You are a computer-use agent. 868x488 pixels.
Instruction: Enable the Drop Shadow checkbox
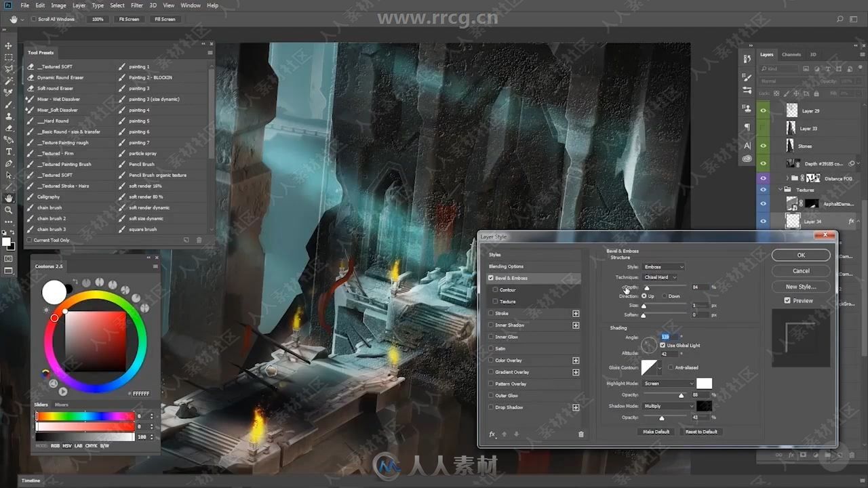(491, 407)
